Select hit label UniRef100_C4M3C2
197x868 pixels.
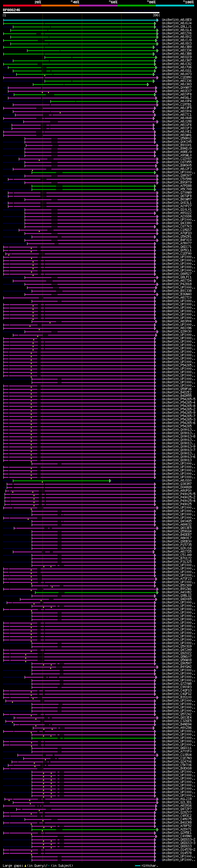[177, 816]
